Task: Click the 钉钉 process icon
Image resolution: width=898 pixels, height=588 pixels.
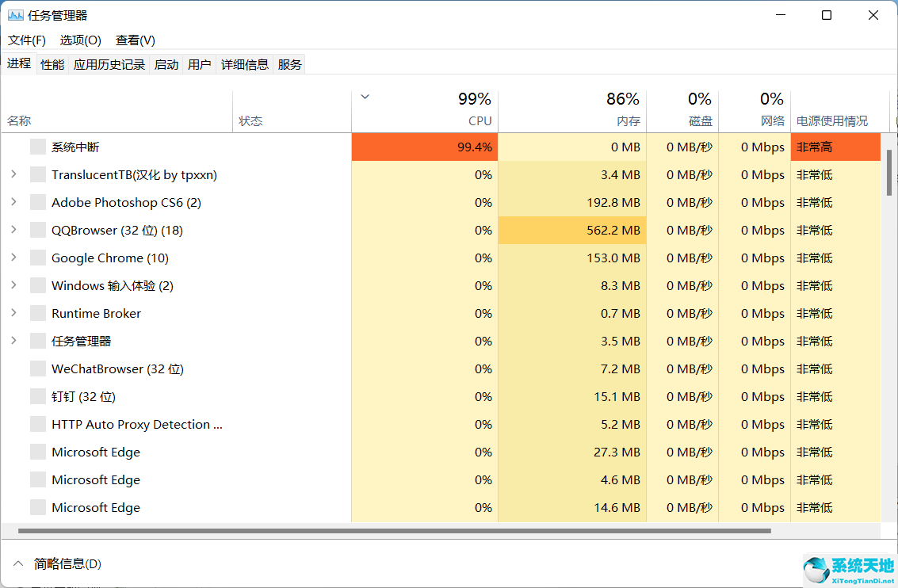Action: (37, 396)
